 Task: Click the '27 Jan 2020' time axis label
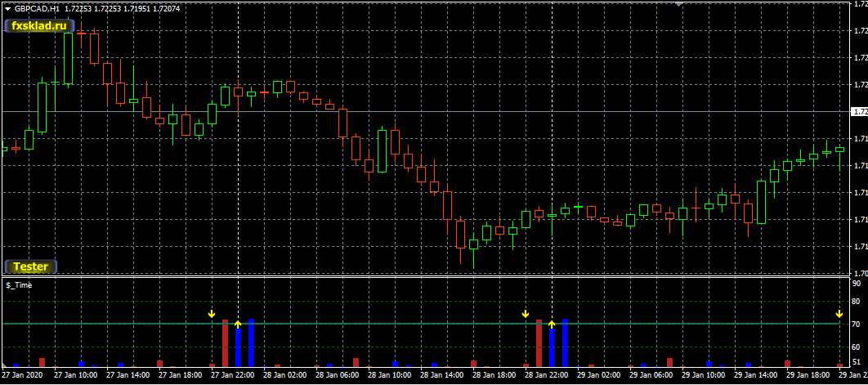click(x=23, y=374)
